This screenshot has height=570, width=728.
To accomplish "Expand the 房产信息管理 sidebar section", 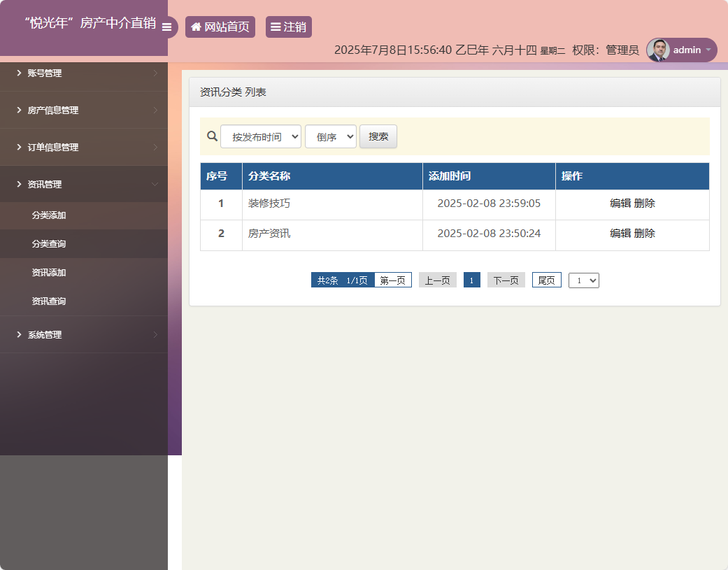I will coord(84,110).
